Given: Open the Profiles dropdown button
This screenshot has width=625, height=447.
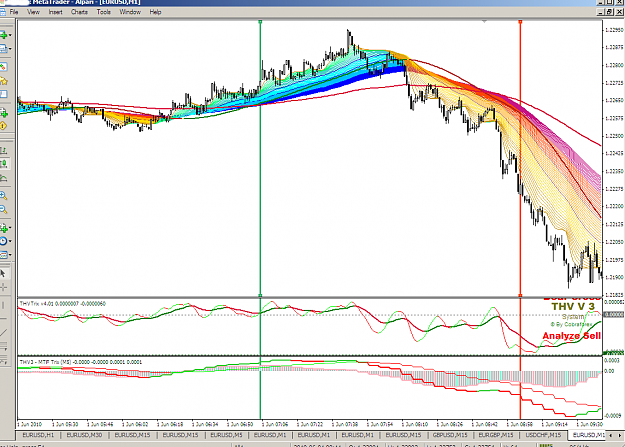Looking at the screenshot, I should click(x=5, y=49).
